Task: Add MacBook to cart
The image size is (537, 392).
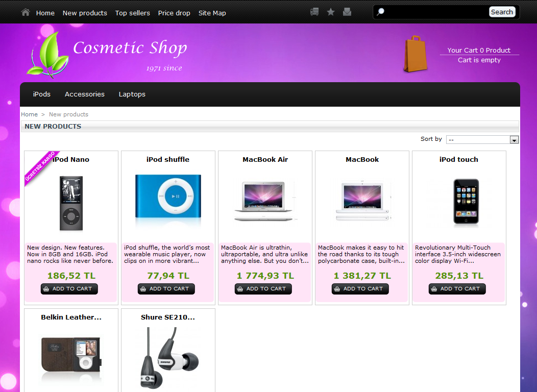Action: pos(360,289)
